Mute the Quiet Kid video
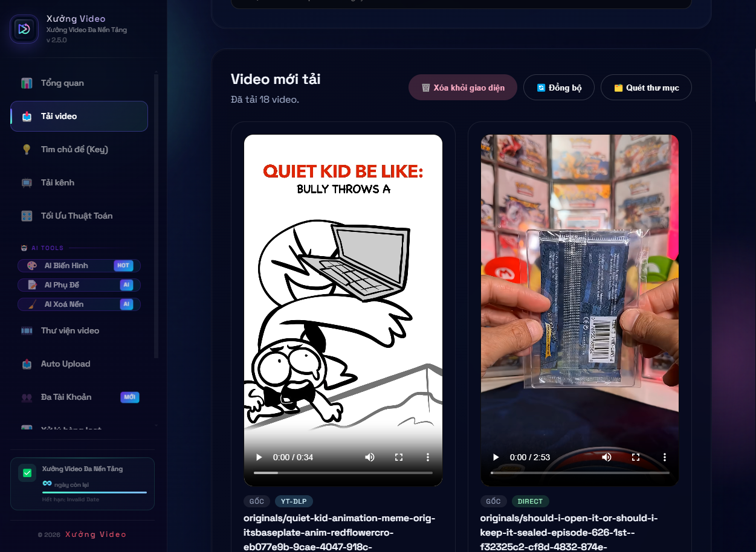Screen dimensions: 756x552 (x=370, y=457)
